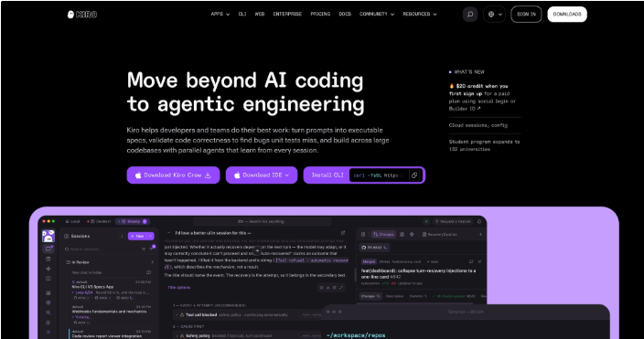Select the Devbox1 tab in app preview

[99, 221]
